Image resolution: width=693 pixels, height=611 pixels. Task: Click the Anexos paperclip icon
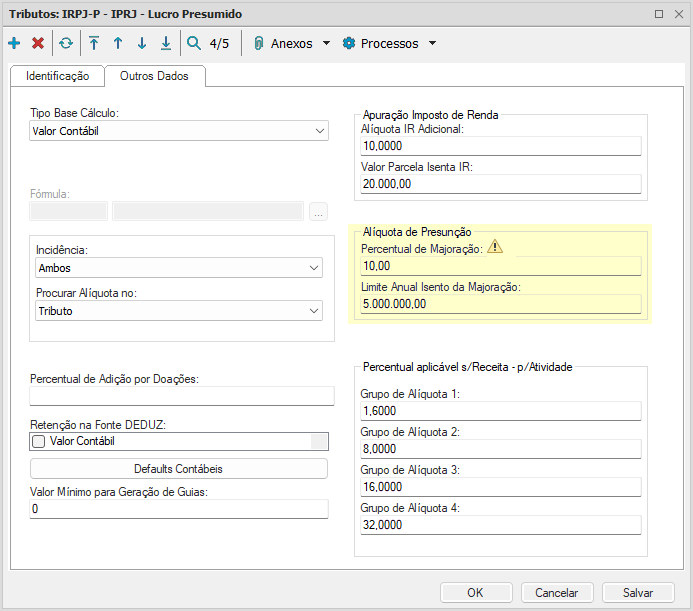coord(259,43)
